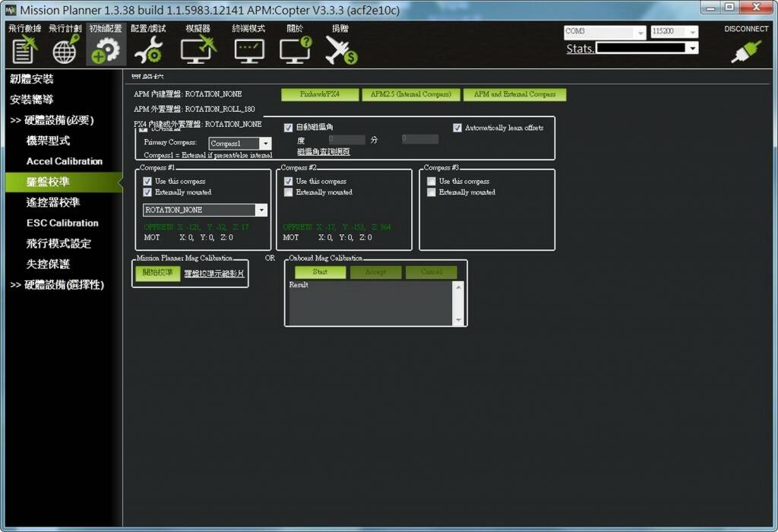Click the Result box scroll up arrow
This screenshot has width=778, height=532.
tap(458, 287)
